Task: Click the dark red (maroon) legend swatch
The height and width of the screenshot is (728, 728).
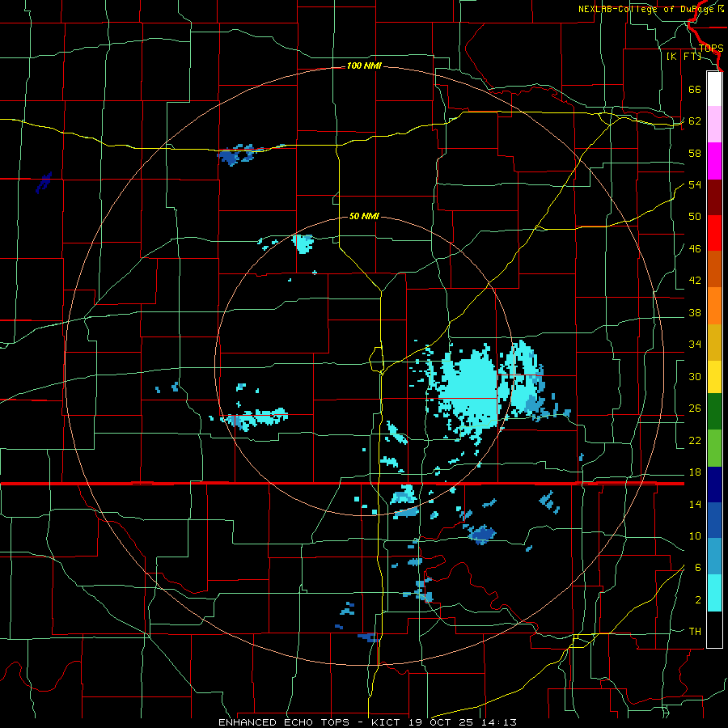Action: pos(714,197)
